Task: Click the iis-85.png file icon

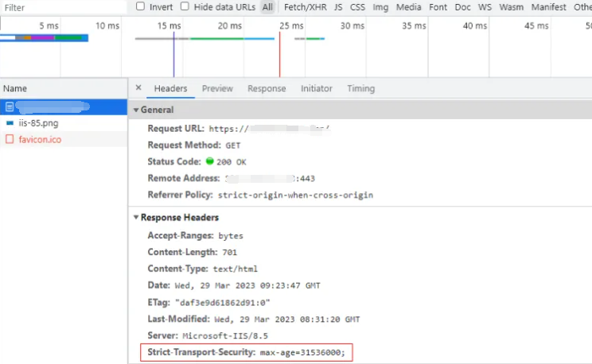Action: coord(10,123)
